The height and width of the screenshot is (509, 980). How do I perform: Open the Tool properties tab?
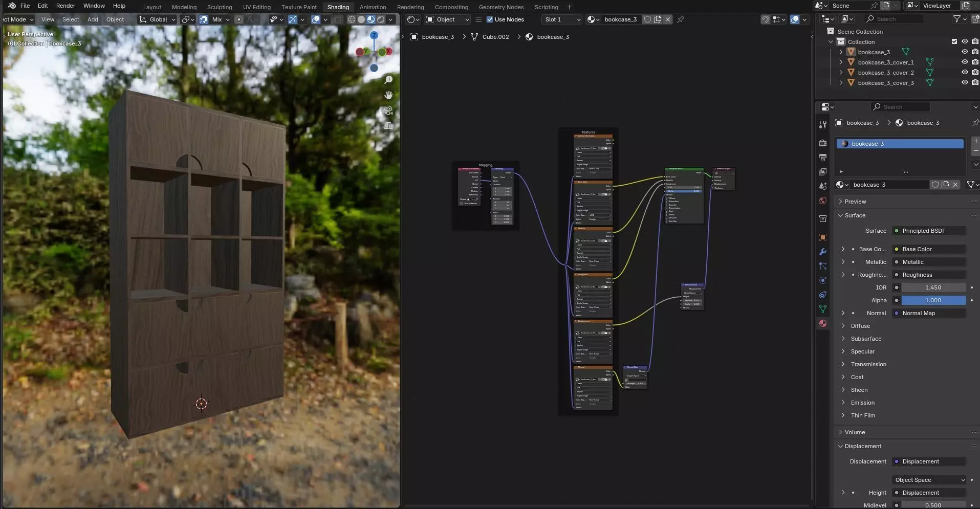[x=823, y=125]
